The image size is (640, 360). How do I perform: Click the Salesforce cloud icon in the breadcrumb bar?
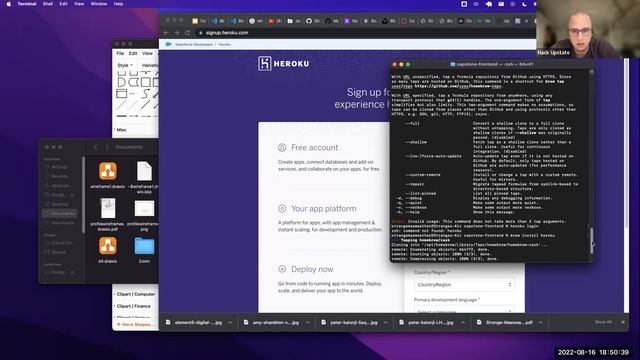tap(168, 44)
